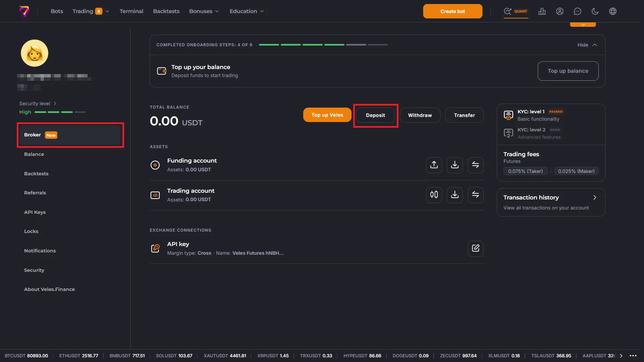Click Funding account withdraw upload icon
Viewport: 644px width, 362px height.
click(434, 165)
